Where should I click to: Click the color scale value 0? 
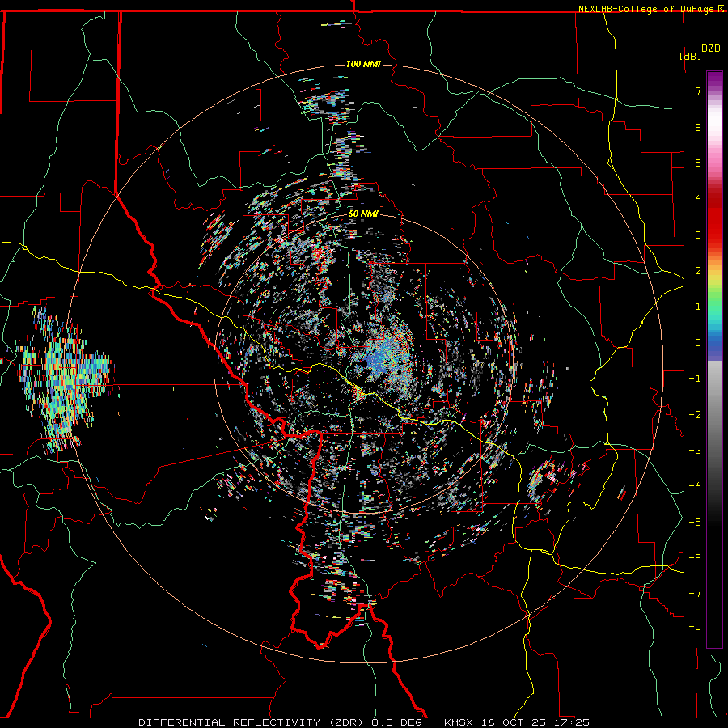click(698, 343)
